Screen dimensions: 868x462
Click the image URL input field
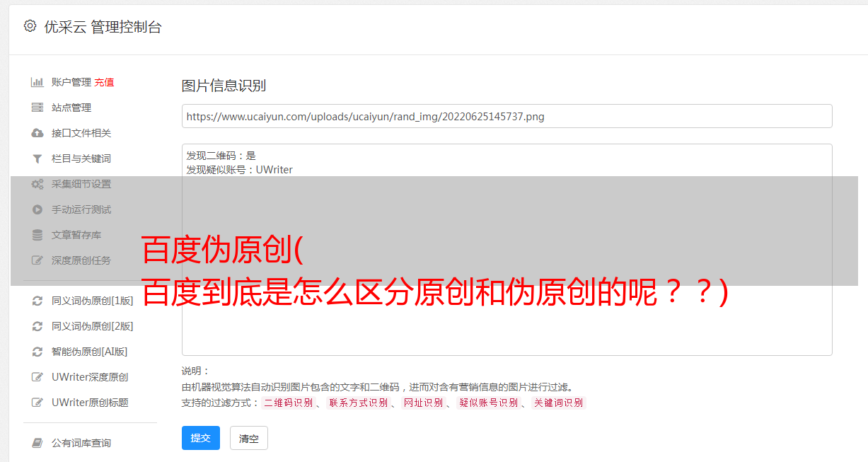point(507,116)
